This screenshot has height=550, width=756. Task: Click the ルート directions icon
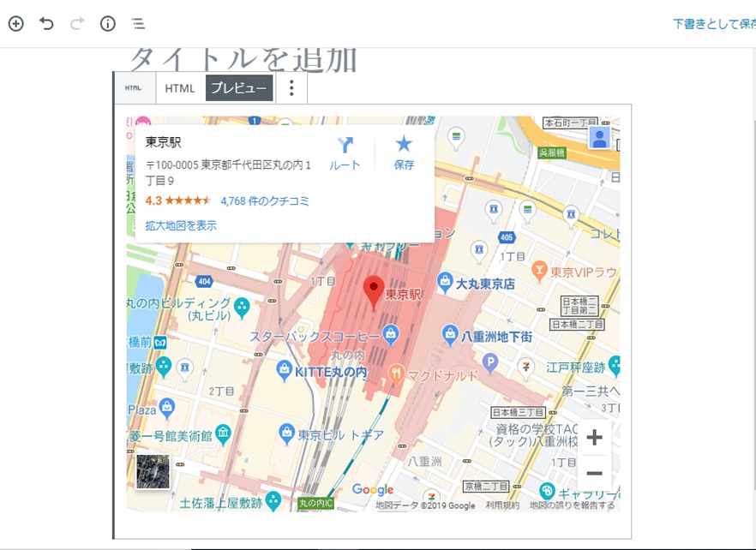pos(345,145)
